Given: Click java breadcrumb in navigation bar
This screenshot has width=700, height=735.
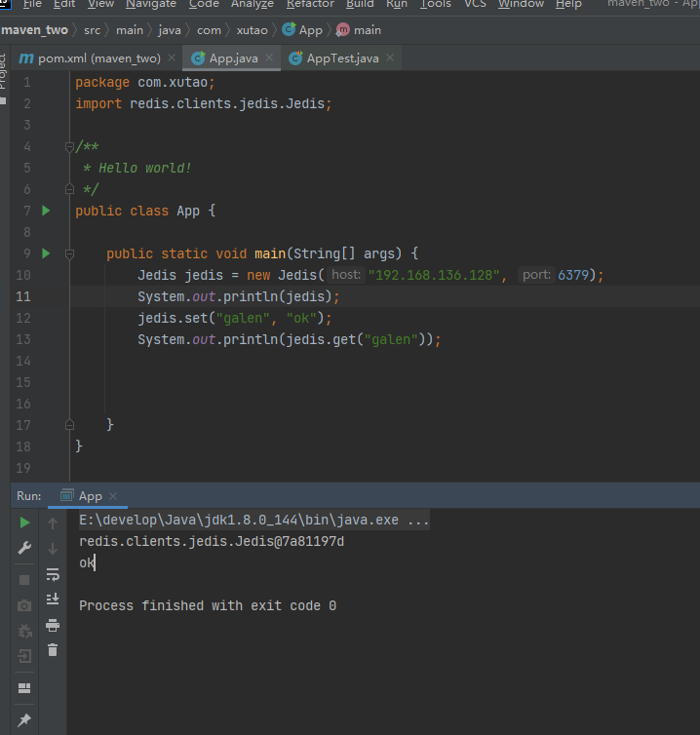Looking at the screenshot, I should click(170, 30).
